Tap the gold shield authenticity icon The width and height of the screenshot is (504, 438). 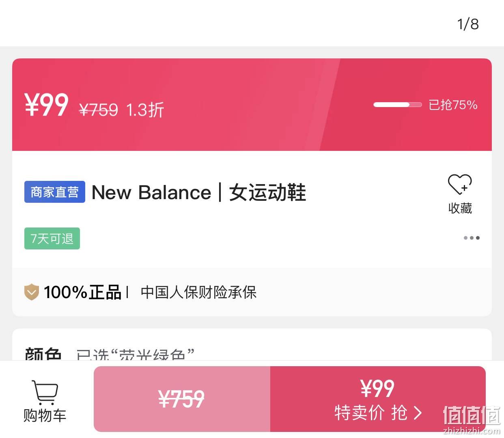(x=31, y=292)
